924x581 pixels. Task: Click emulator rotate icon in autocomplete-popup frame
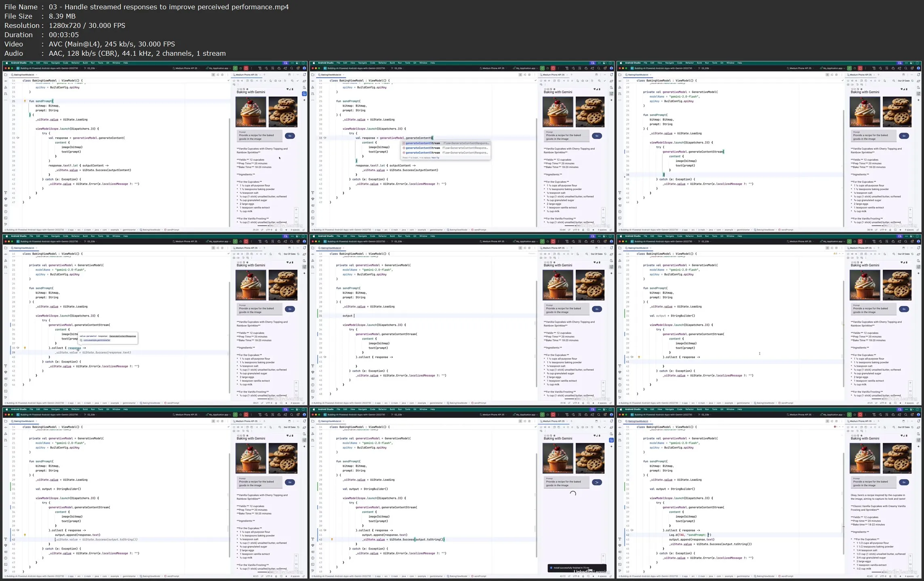coord(554,81)
